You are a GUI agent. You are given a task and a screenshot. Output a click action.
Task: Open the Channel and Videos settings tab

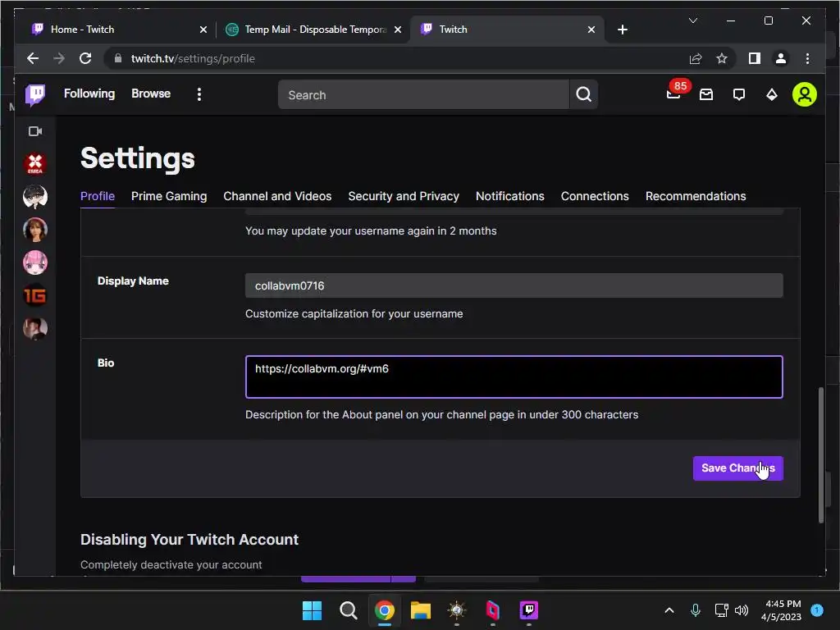pos(277,196)
